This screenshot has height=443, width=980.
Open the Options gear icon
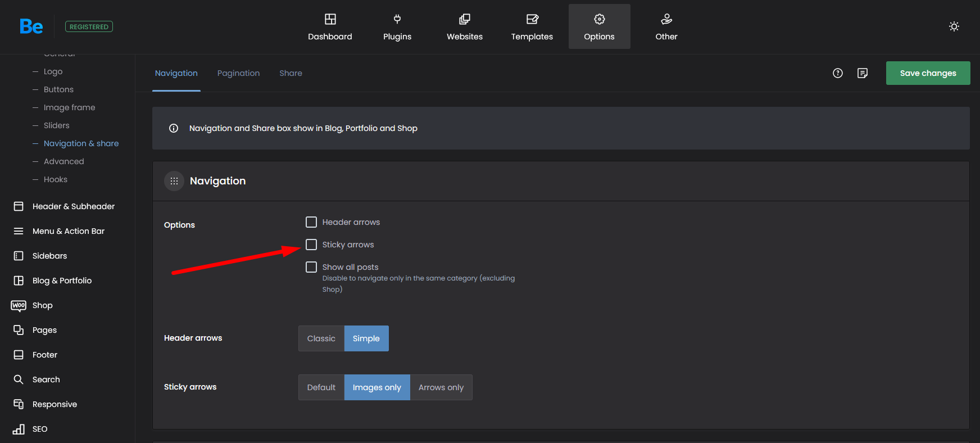[x=600, y=19]
